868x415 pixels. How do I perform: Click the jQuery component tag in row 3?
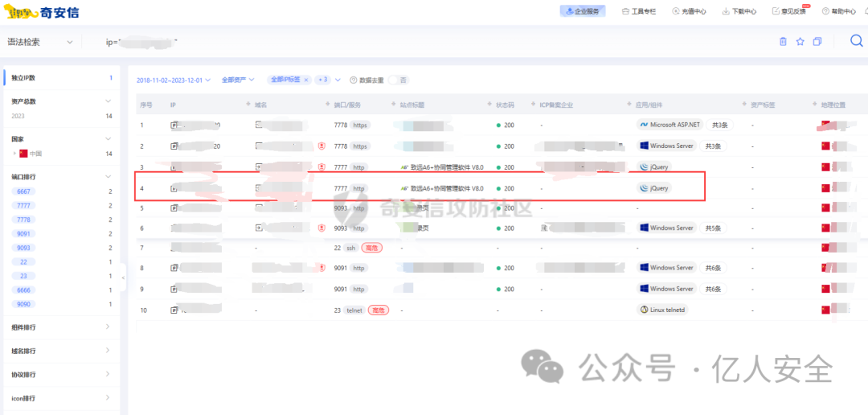click(x=655, y=166)
